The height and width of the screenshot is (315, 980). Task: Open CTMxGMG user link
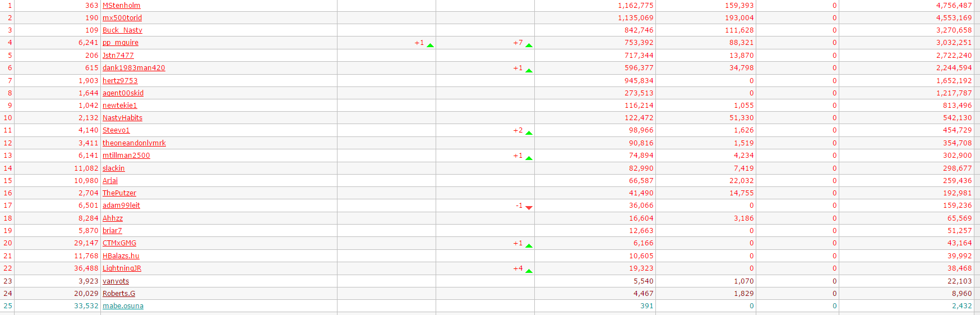tap(119, 243)
